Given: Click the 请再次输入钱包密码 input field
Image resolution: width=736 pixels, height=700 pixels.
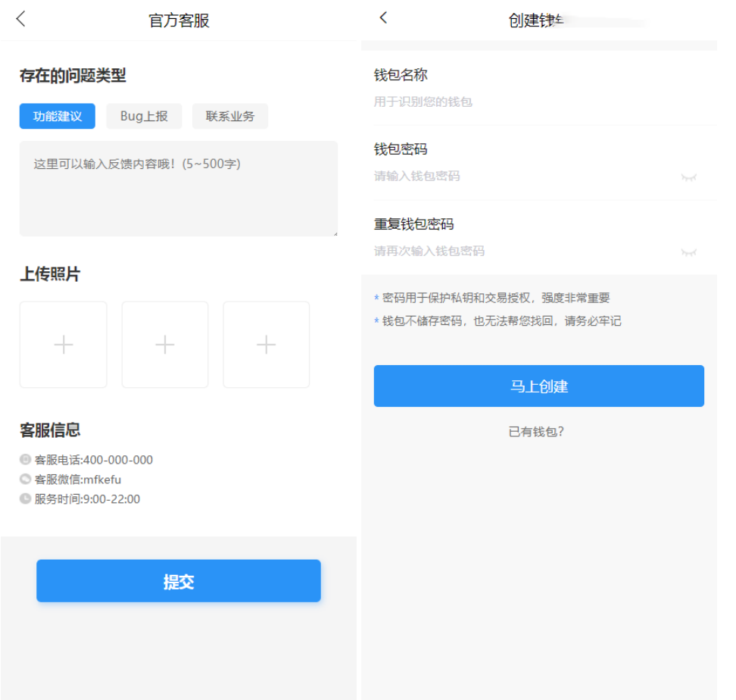Looking at the screenshot, I should coord(522,252).
